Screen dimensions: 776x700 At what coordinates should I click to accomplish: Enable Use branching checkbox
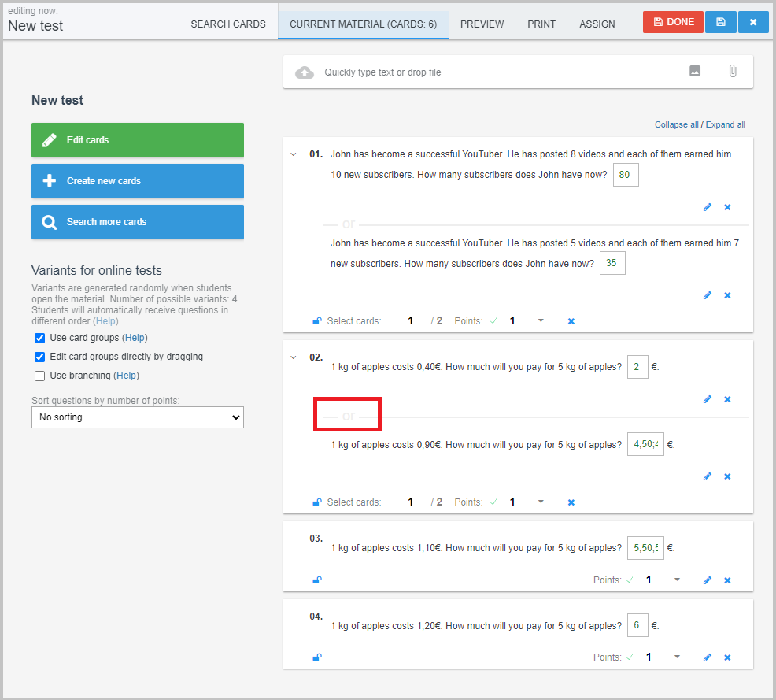(x=39, y=376)
